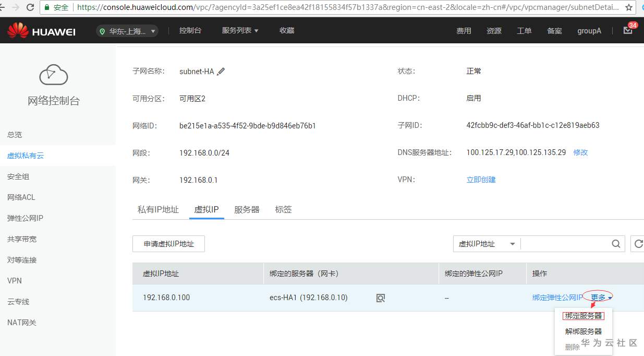Open 云专线 in the sidebar

(18, 302)
